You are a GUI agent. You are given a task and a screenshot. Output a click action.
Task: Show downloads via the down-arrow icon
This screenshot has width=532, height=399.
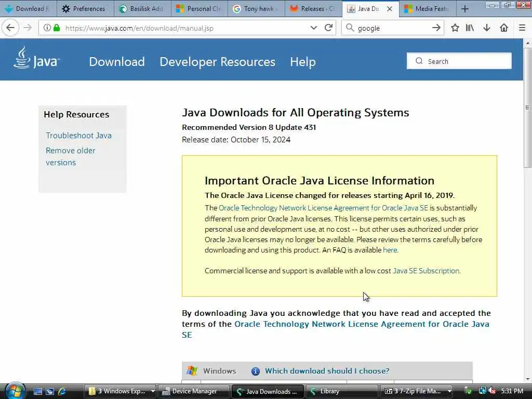click(487, 28)
